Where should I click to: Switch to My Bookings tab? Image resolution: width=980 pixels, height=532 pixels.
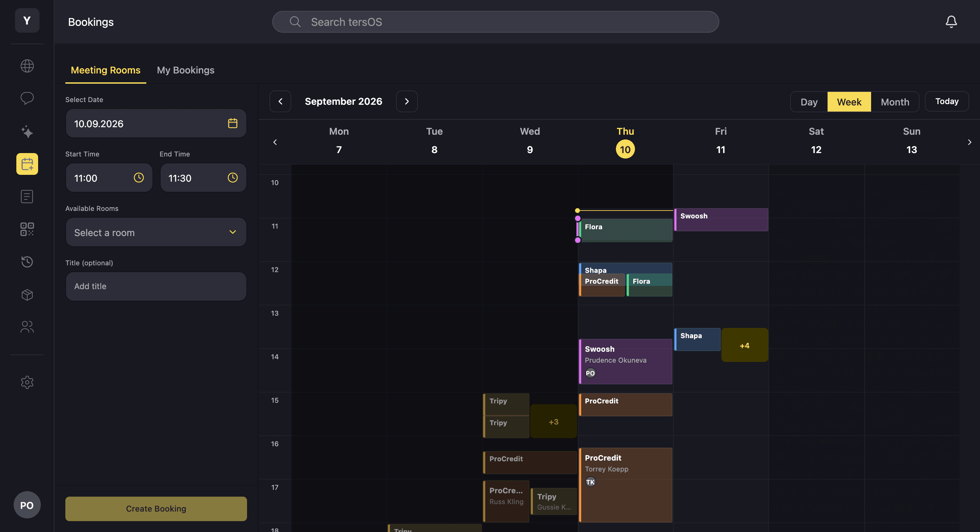[x=186, y=70]
